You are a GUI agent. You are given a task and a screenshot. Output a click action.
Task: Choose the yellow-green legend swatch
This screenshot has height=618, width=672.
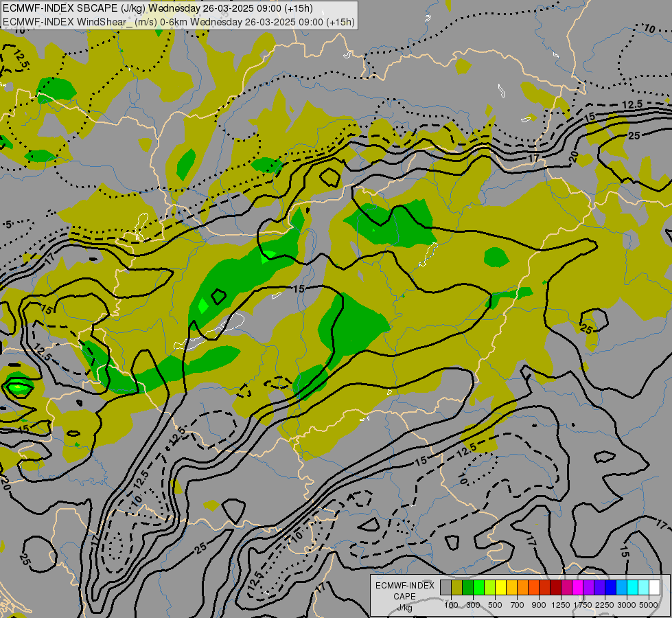coord(490,587)
